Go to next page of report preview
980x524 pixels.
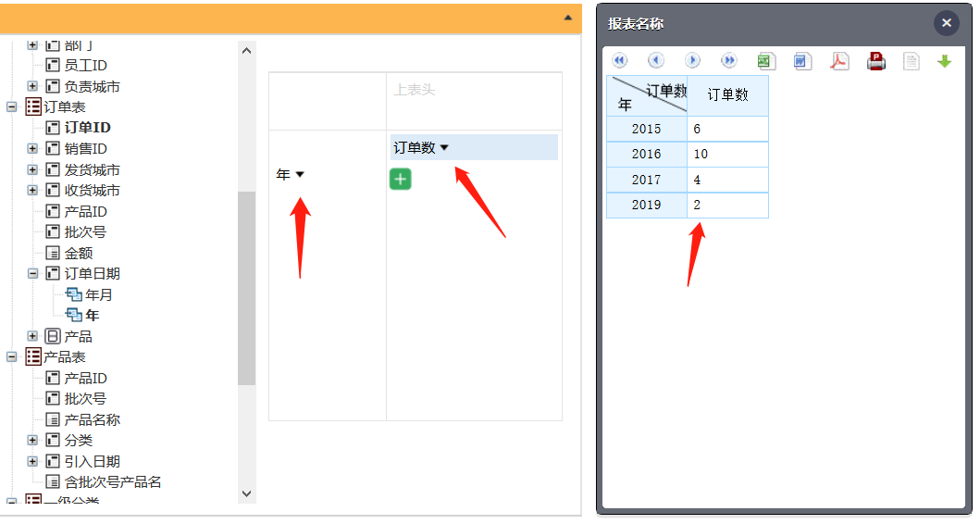click(692, 61)
